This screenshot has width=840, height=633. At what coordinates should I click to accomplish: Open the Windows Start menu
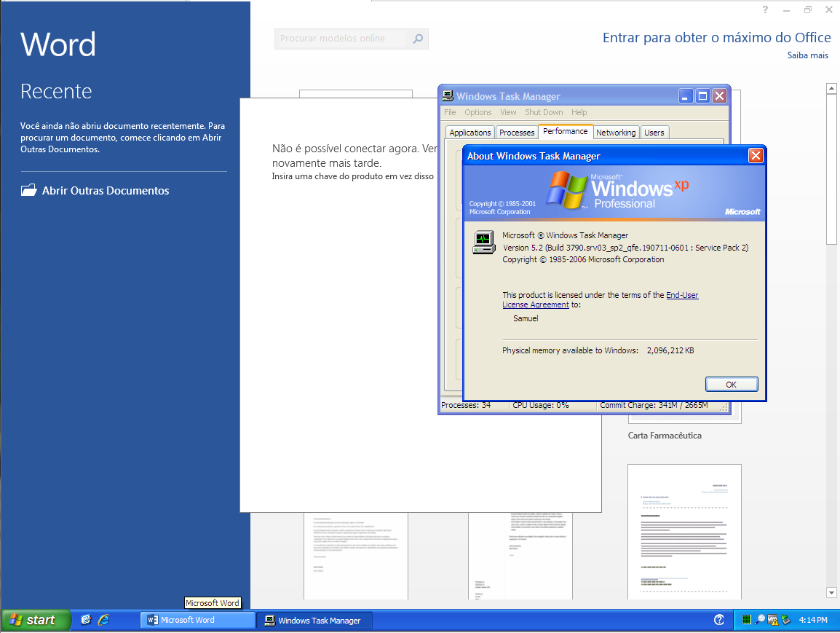coord(35,620)
